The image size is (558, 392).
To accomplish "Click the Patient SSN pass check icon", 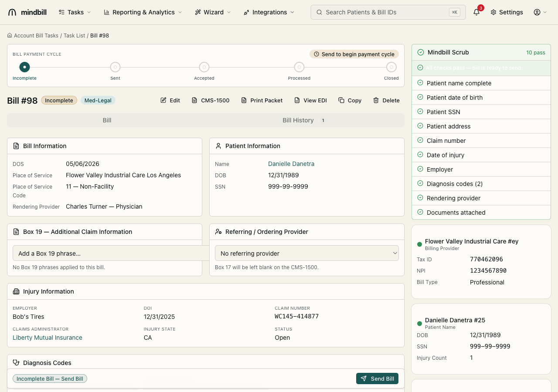I will pos(420,112).
